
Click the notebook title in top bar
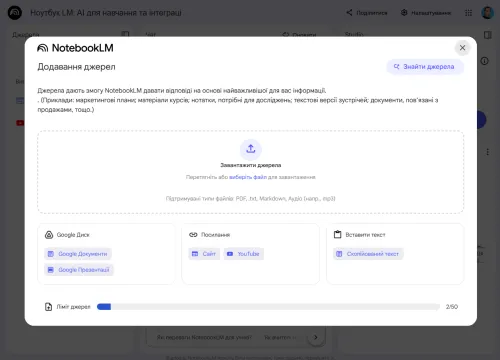[x=106, y=13]
